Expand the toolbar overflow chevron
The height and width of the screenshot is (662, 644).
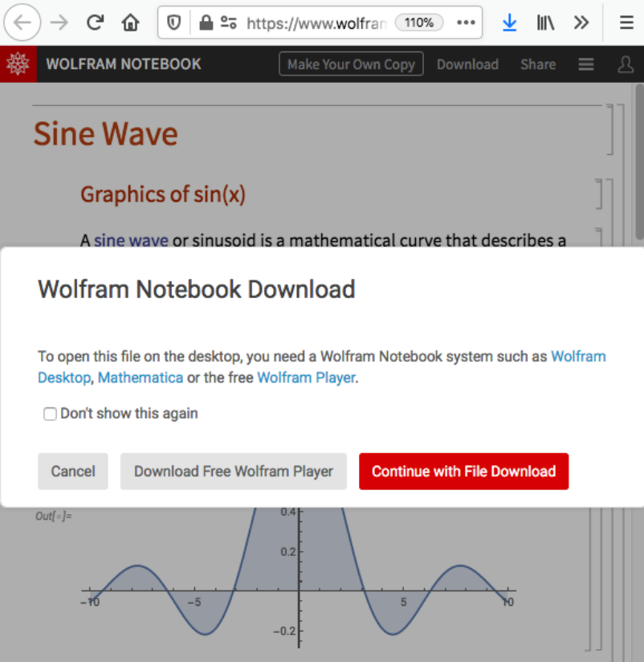[581, 22]
